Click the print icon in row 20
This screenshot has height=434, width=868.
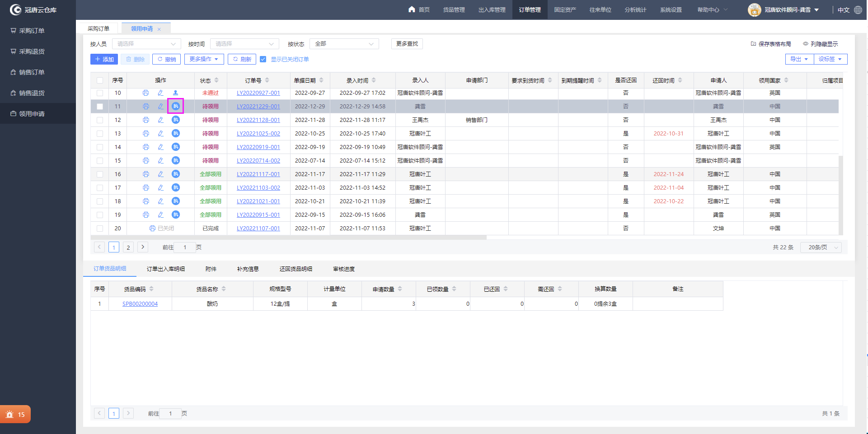point(152,229)
